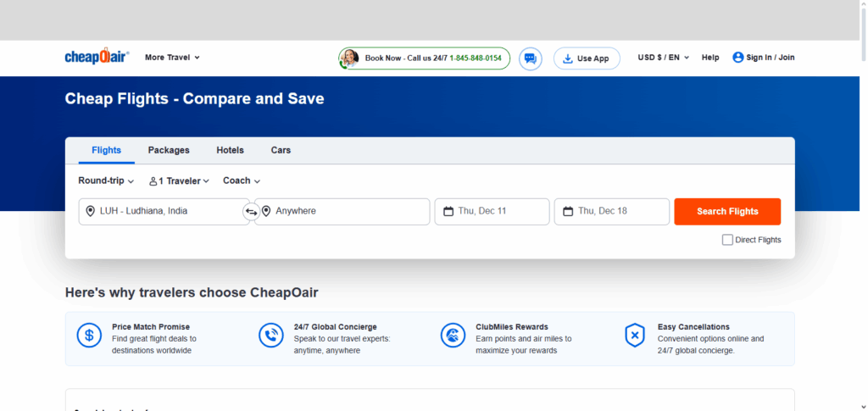This screenshot has height=411, width=868.
Task: Click calendar icon beside Thu, Dec 18
Action: pos(568,211)
